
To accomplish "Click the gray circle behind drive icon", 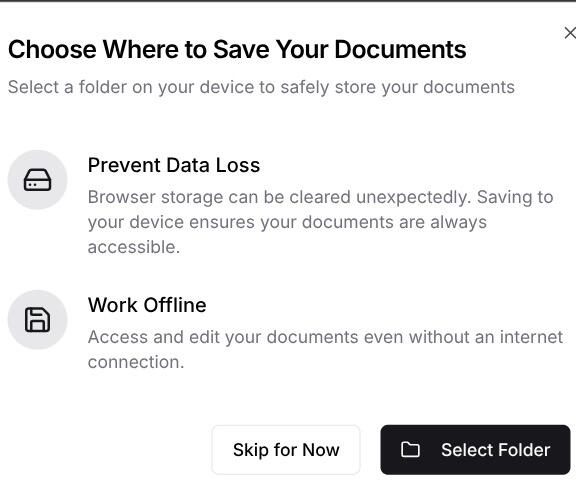I will (x=37, y=180).
